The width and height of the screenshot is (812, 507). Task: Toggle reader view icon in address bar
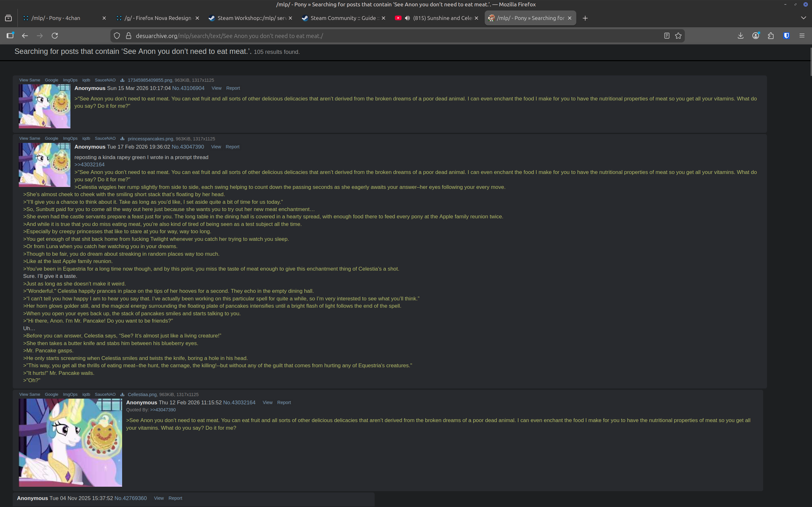pos(667,35)
